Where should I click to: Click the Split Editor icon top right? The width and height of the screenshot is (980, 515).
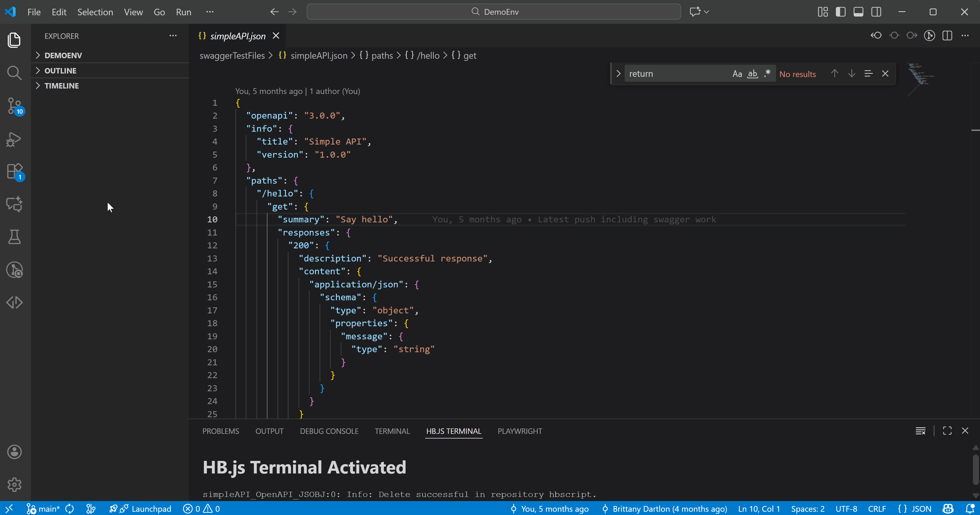click(x=947, y=35)
